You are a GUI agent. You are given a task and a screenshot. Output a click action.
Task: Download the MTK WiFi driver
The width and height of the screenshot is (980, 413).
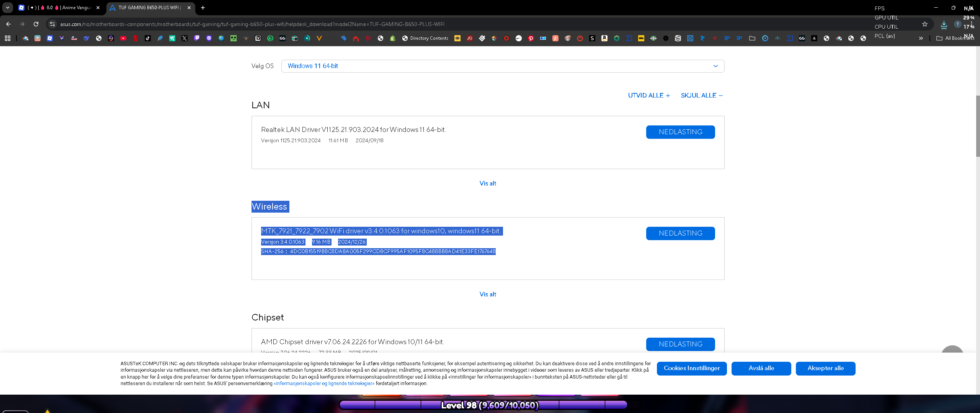(680, 233)
